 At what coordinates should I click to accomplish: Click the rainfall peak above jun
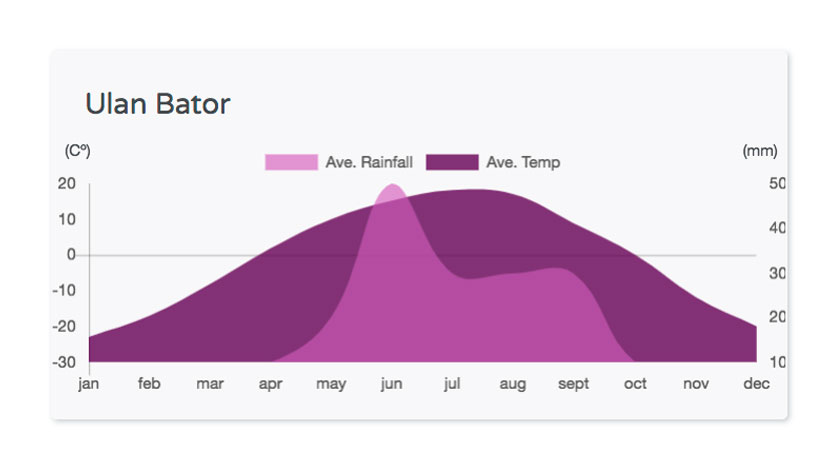[x=392, y=191]
